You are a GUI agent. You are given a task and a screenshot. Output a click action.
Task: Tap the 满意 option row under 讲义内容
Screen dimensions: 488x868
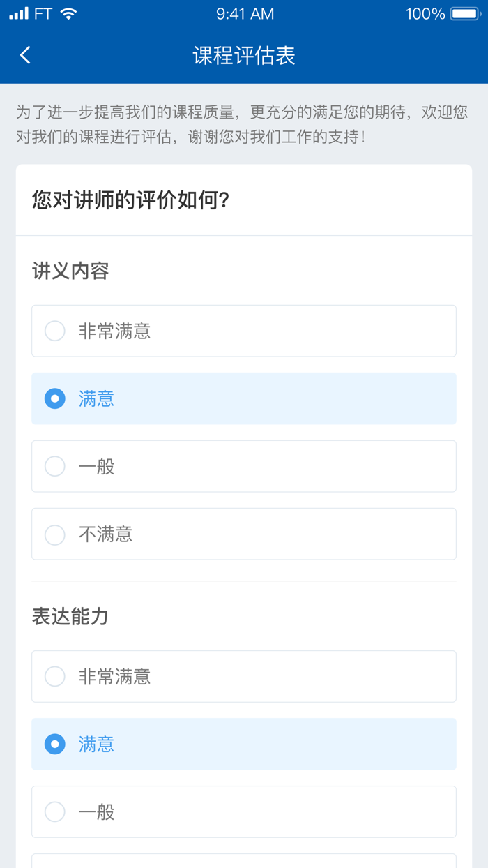coord(244,398)
